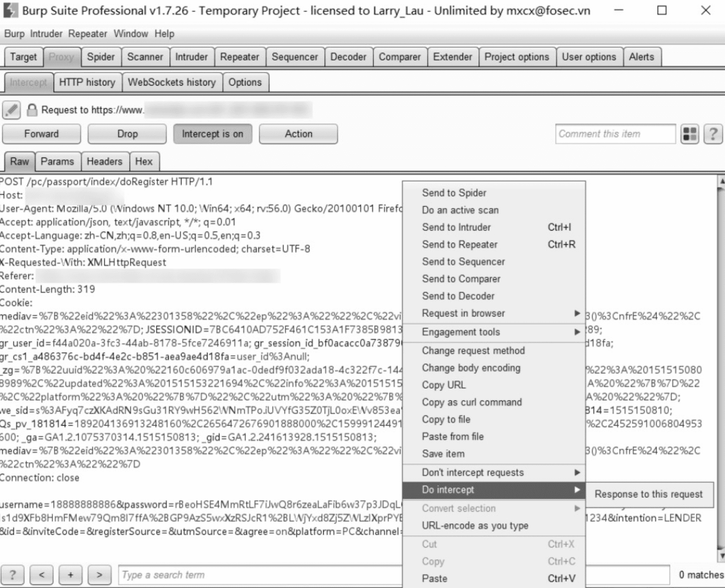Go to previous search match arrow
Screen dimensions: 725x588
pyautogui.click(x=42, y=575)
